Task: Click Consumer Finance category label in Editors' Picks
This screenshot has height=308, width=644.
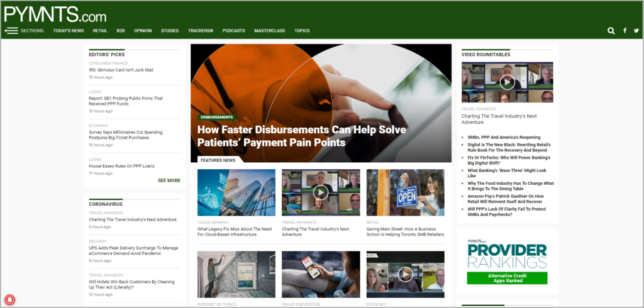Action: click(x=108, y=63)
